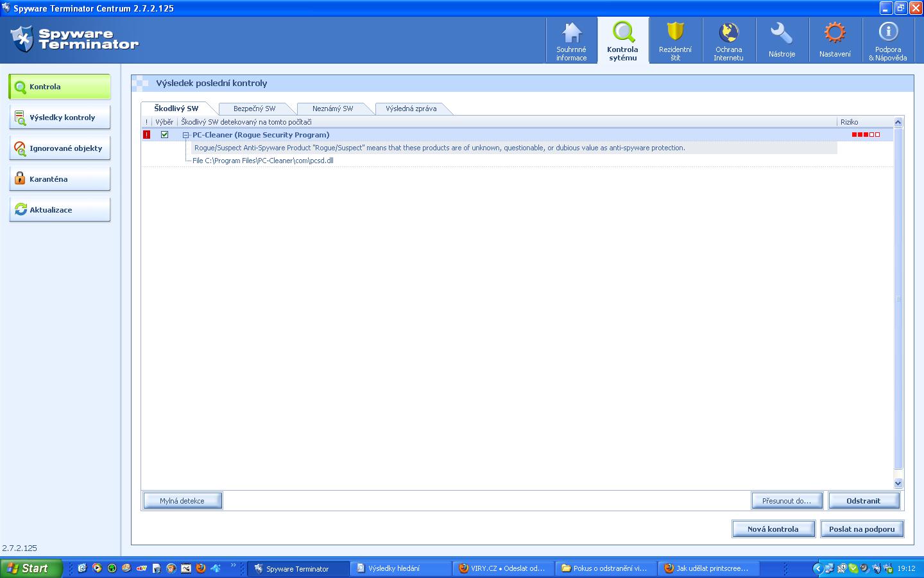Open the Windows Start menu
The image size is (924, 578).
coord(31,568)
